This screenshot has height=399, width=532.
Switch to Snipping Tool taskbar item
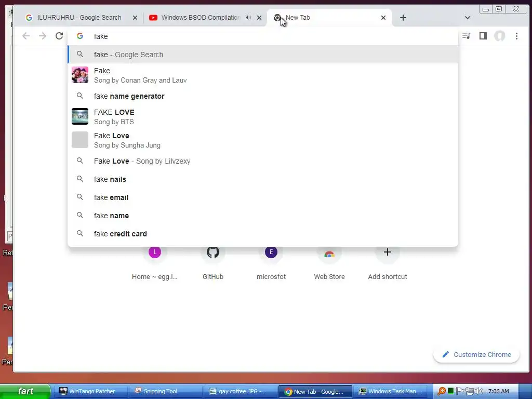tap(166, 391)
